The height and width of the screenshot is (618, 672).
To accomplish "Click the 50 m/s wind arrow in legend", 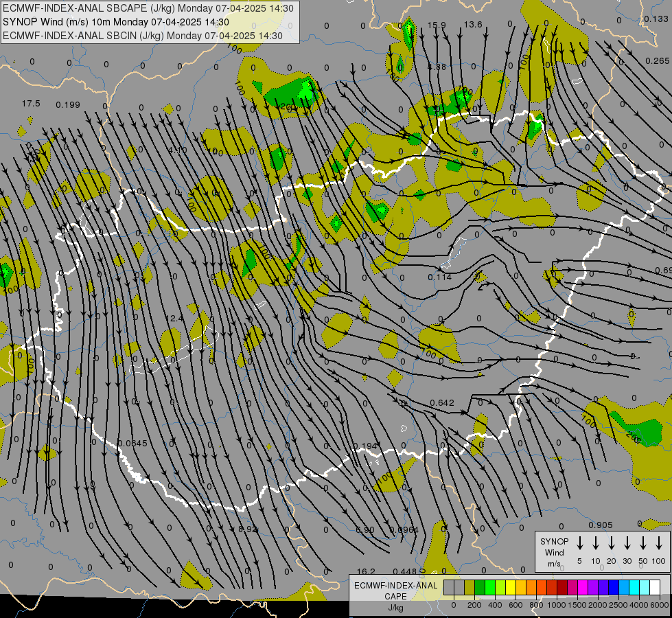I will point(643,543).
